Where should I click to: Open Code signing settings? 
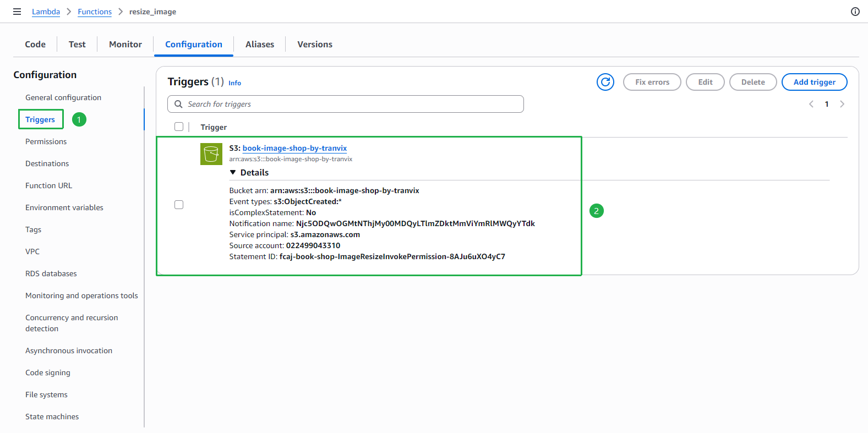[48, 372]
